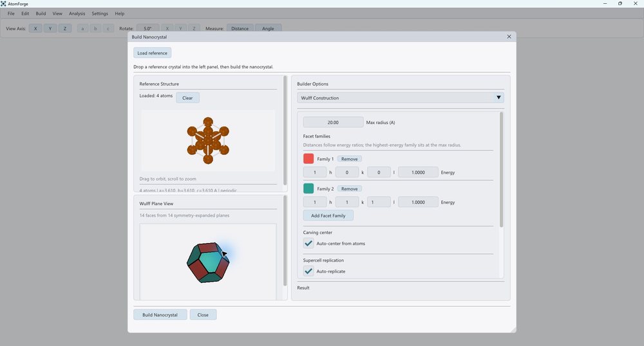Set view along lattice vector a
Screen dimensions: 644x346
[x=82, y=28]
